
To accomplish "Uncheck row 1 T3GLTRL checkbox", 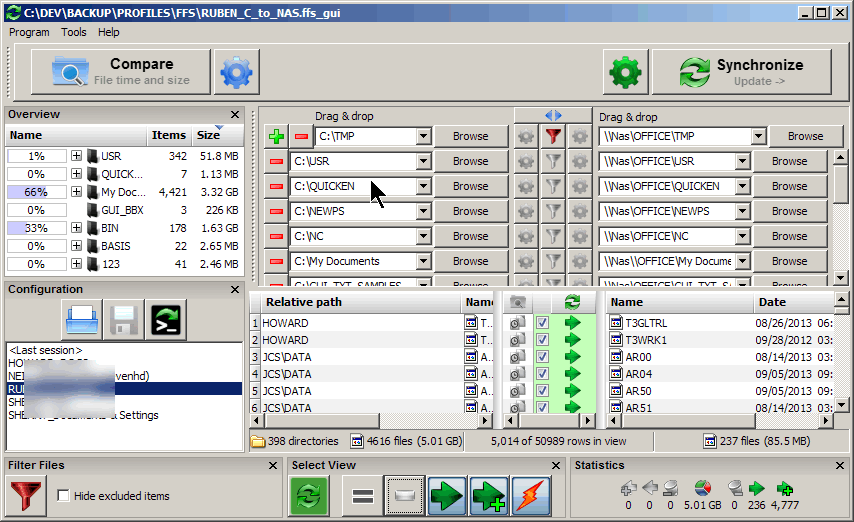I will pyautogui.click(x=542, y=323).
